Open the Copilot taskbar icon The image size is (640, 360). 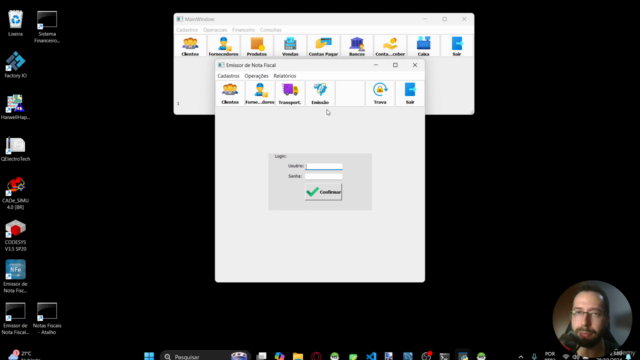point(280,356)
